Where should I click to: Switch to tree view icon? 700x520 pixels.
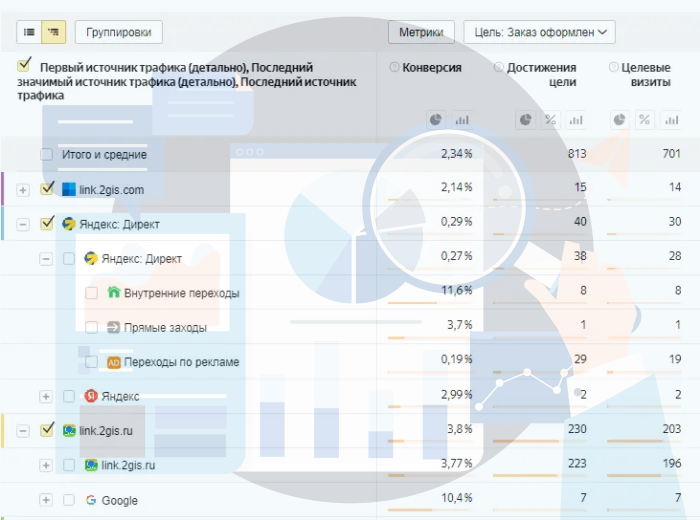pos(54,32)
